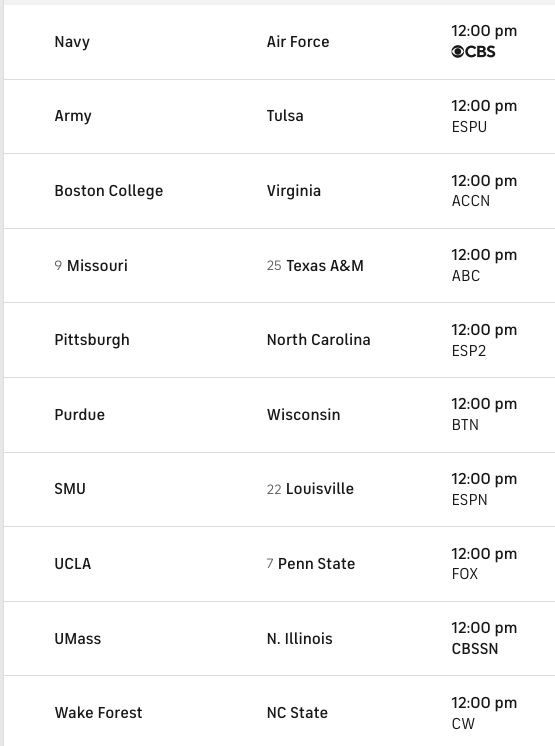Open the Air Force team page

pyautogui.click(x=298, y=42)
